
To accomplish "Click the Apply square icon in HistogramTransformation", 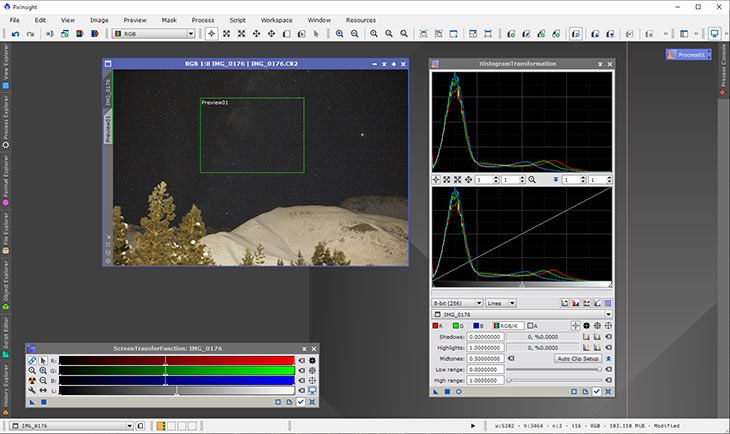I will [446, 391].
